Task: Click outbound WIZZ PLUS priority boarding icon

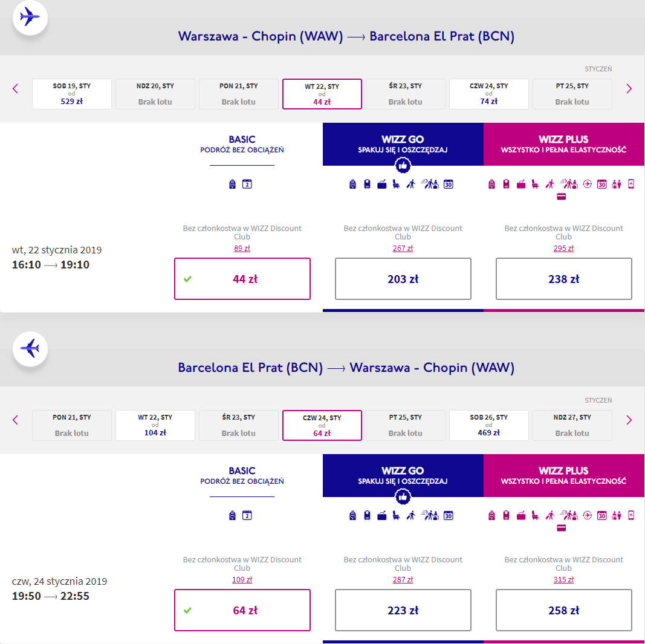Action: [x=550, y=184]
